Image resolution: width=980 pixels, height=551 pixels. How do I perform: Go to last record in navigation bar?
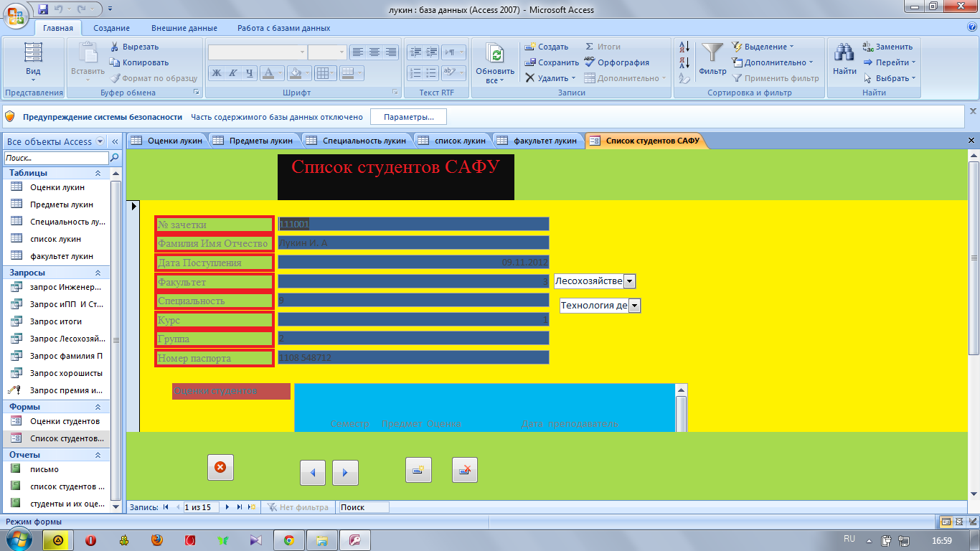tap(240, 507)
